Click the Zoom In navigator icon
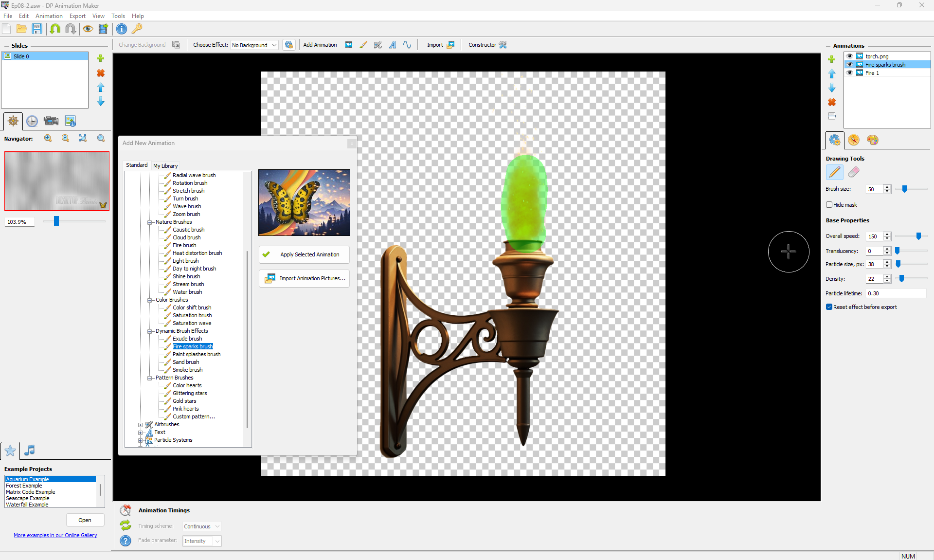 coord(48,139)
